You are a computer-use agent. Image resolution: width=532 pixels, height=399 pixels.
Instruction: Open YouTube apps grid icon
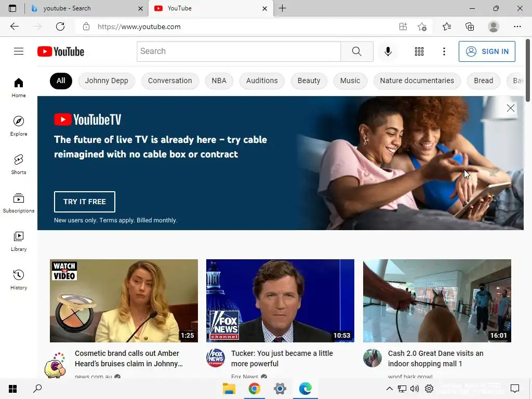click(x=419, y=51)
